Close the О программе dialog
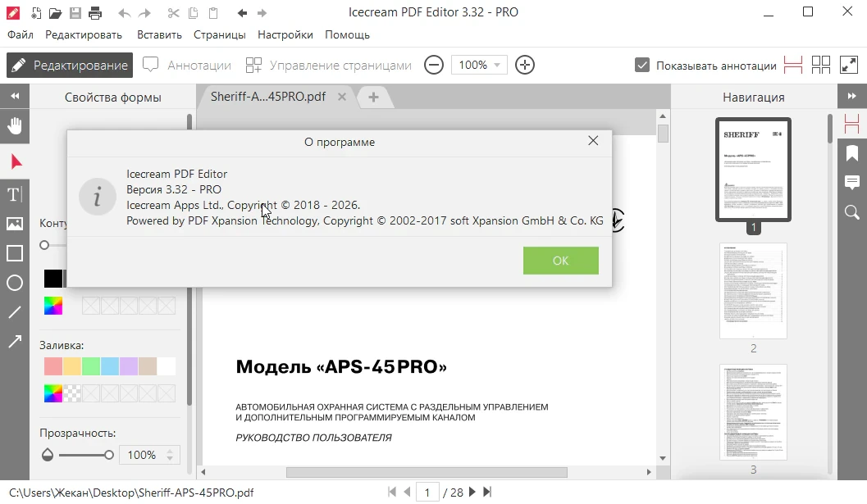 pyautogui.click(x=593, y=141)
